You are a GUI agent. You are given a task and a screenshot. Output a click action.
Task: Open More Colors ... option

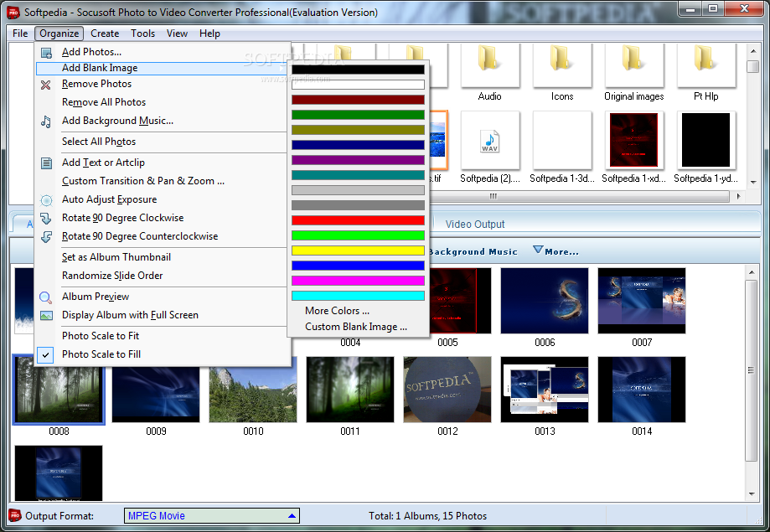pyautogui.click(x=337, y=311)
